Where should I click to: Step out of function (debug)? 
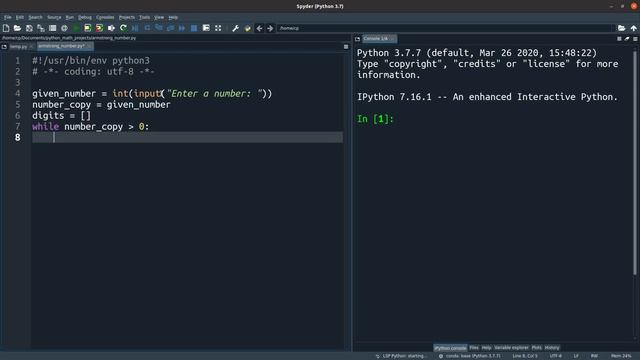tap(170, 28)
